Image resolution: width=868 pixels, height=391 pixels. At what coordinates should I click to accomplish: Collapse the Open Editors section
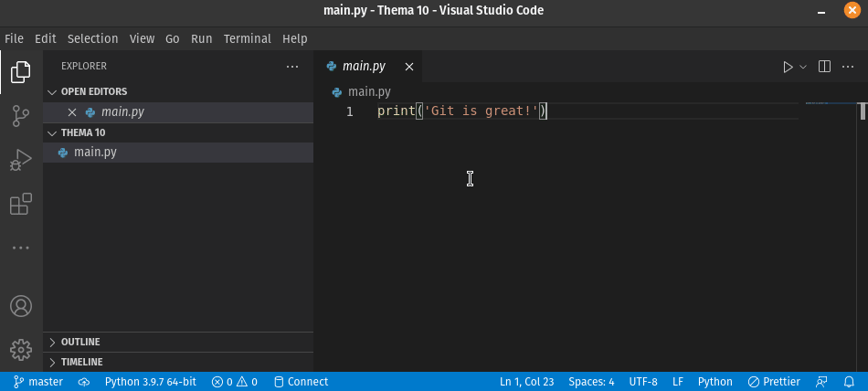coord(93,91)
